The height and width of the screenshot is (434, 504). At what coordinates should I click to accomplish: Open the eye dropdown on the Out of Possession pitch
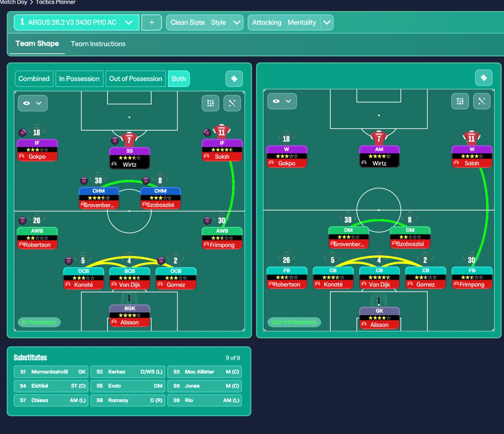pyautogui.click(x=282, y=101)
